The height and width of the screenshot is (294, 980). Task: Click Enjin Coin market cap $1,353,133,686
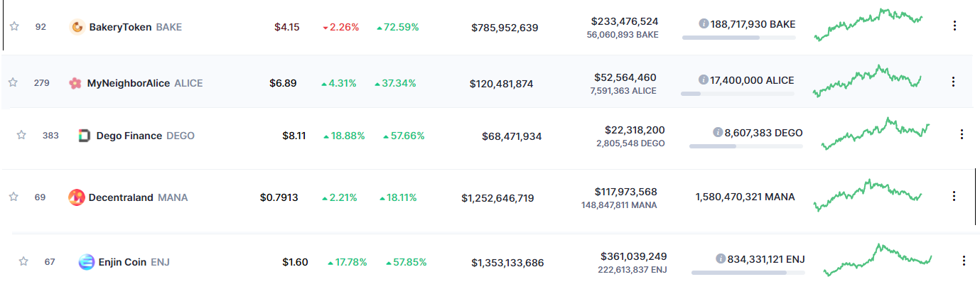[x=507, y=263]
